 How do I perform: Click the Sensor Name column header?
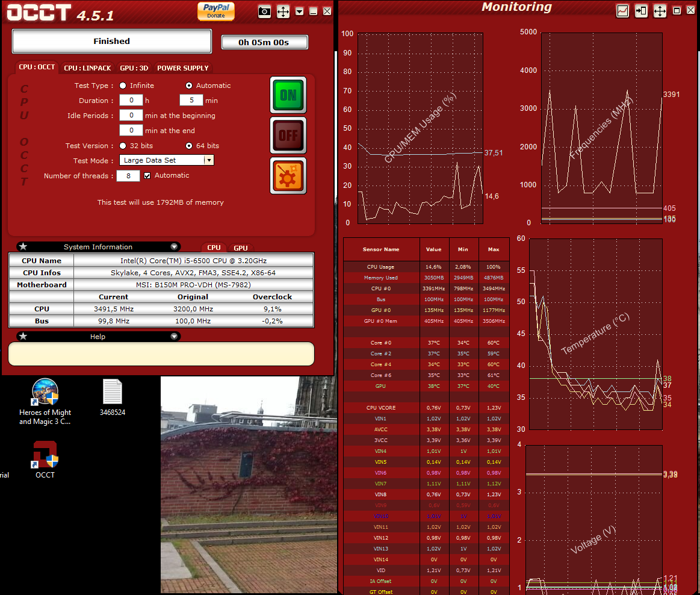381,249
